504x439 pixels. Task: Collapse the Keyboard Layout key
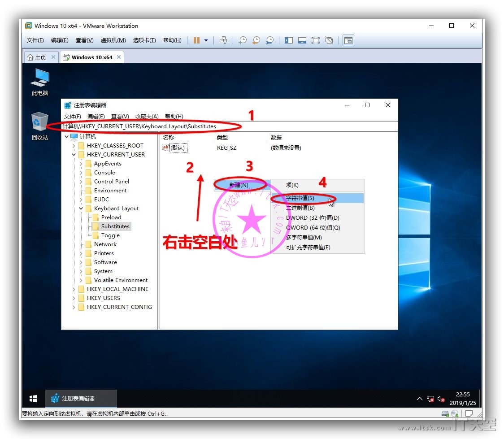point(81,208)
